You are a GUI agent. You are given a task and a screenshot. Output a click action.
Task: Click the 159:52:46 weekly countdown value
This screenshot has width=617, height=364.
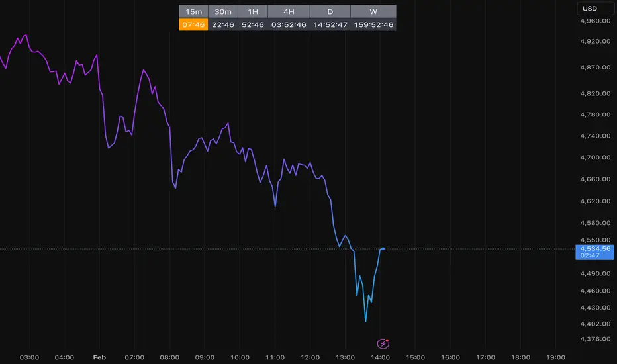(x=373, y=25)
